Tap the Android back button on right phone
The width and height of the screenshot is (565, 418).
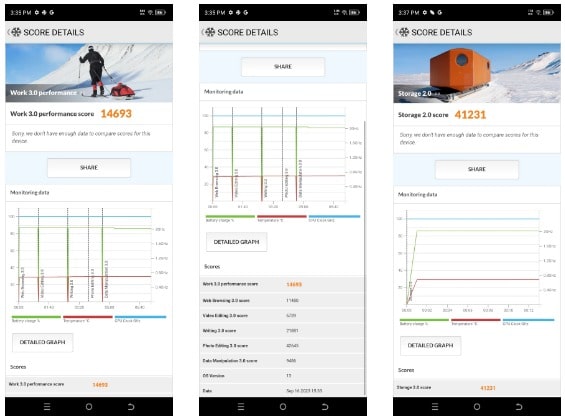pyautogui.click(x=519, y=406)
